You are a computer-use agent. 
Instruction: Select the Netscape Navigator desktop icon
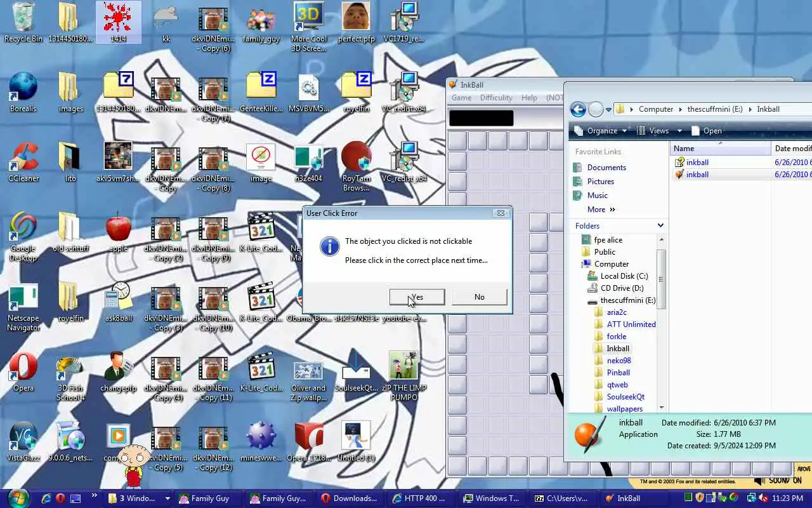[x=23, y=306]
